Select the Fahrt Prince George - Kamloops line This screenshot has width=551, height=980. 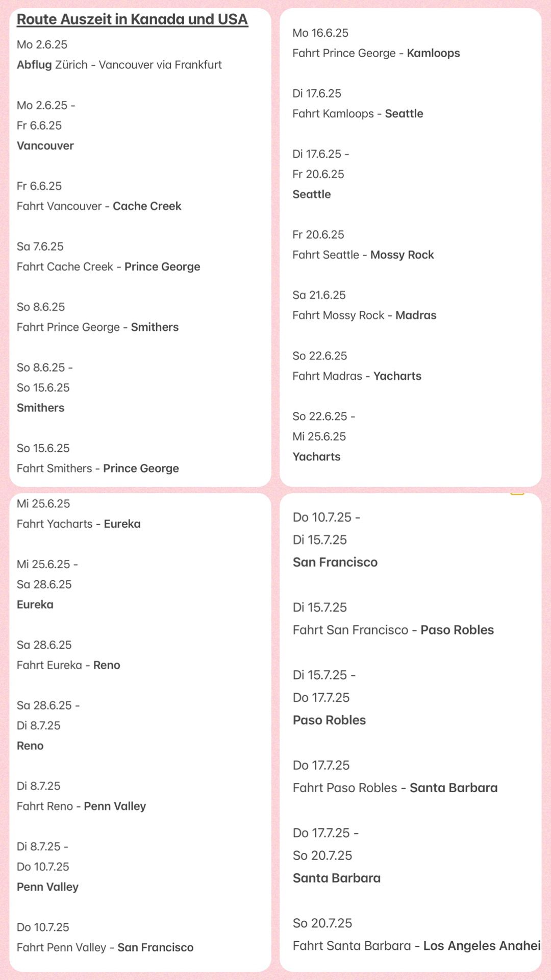point(377,53)
